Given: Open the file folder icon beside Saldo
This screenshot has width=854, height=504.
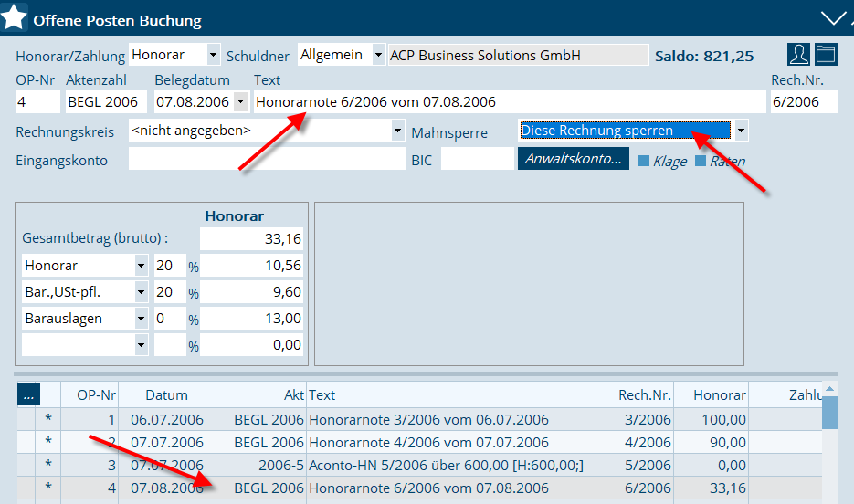Looking at the screenshot, I should [826, 54].
